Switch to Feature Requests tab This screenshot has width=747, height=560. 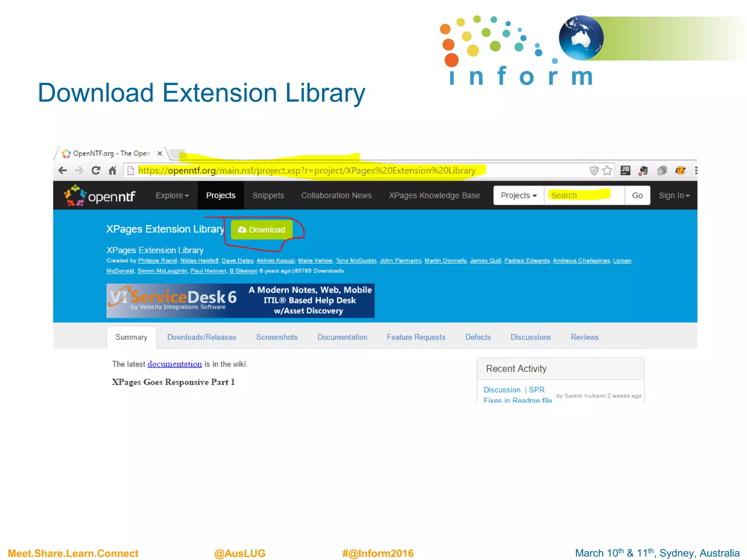(x=416, y=337)
